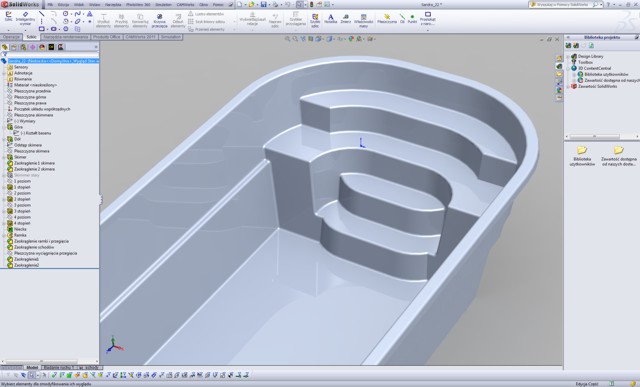Screen dimensions: 640x387
Task: Open the Narzędzia menu
Action: coord(113,4)
